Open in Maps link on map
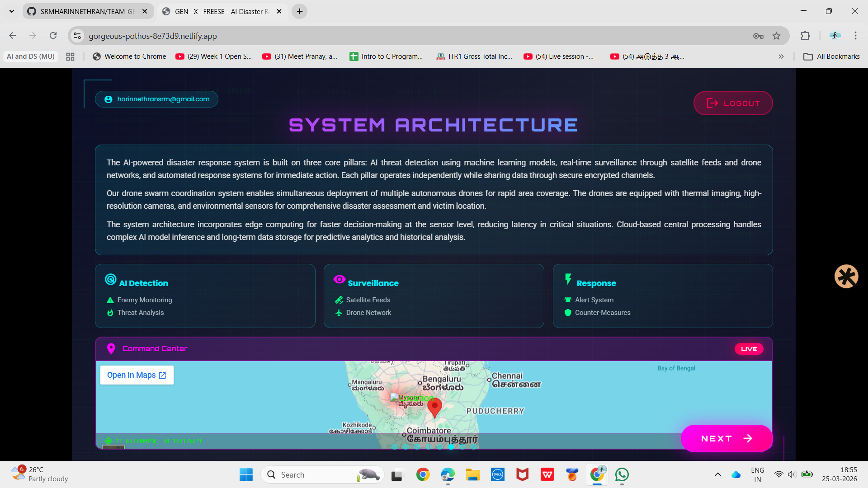This screenshot has height=488, width=868. tap(137, 375)
